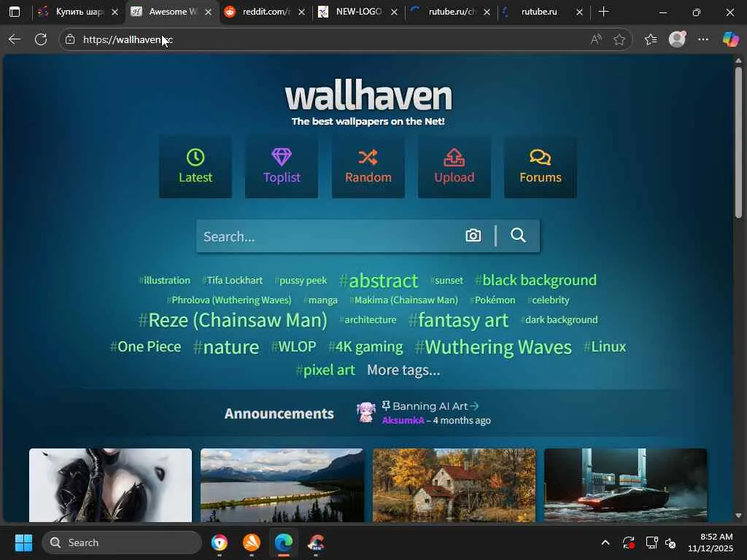Viewport: 747px width, 560px height.
Task: Open the tab actions menu icon
Action: 15,12
